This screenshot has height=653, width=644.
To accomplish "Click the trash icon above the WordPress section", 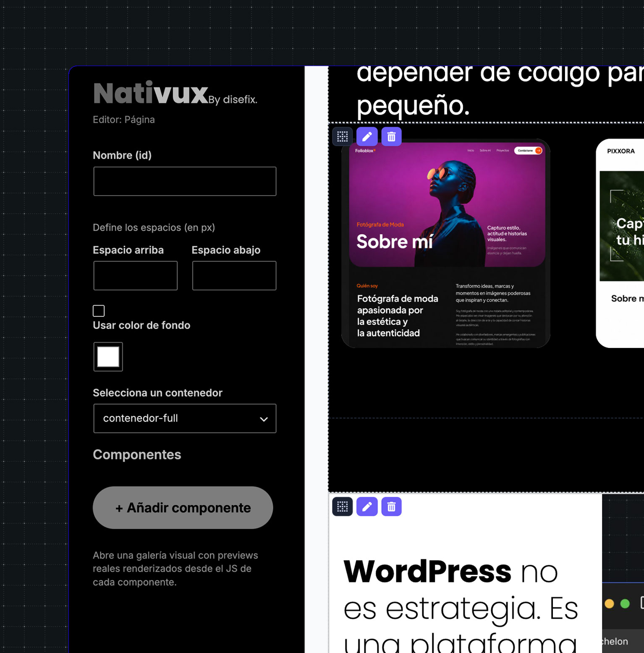I will [x=391, y=507].
